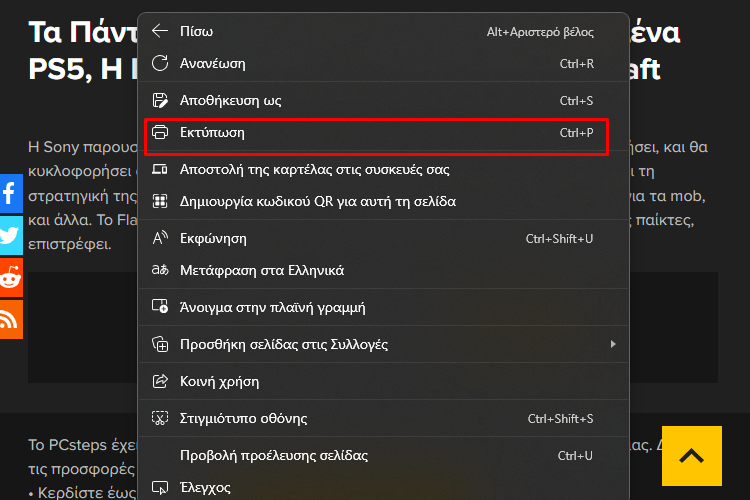
Task: Choose the Κοινή χρήση menu entry
Action: [384, 381]
